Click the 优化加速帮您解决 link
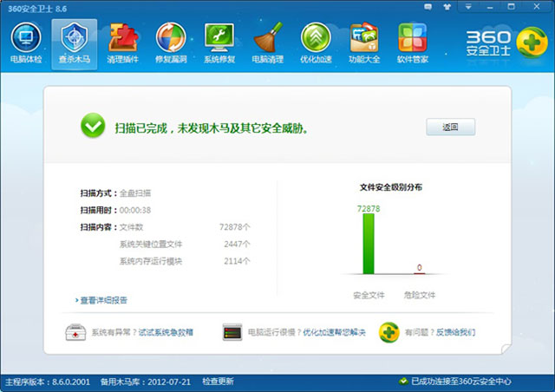This screenshot has height=392, width=555. click(x=334, y=332)
